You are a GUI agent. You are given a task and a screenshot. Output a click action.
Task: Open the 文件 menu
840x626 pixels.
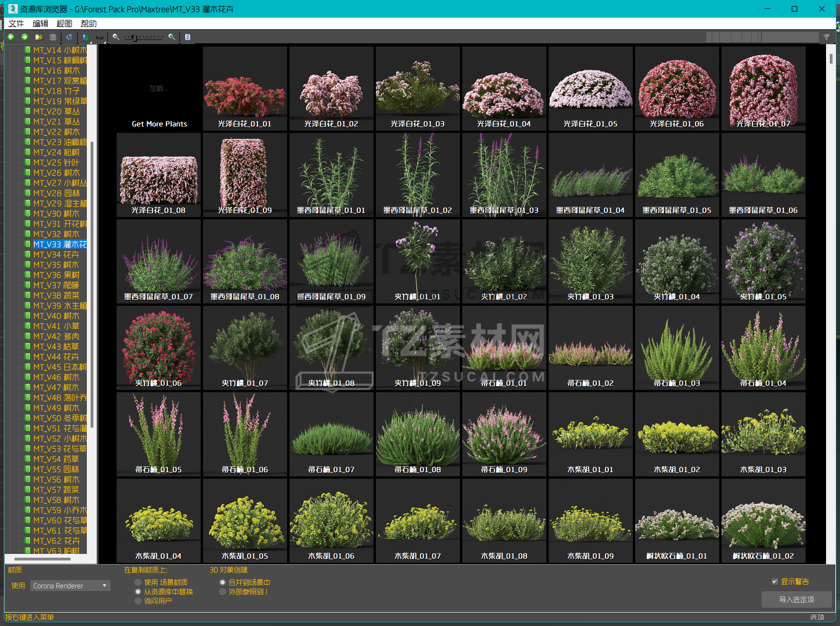click(16, 24)
